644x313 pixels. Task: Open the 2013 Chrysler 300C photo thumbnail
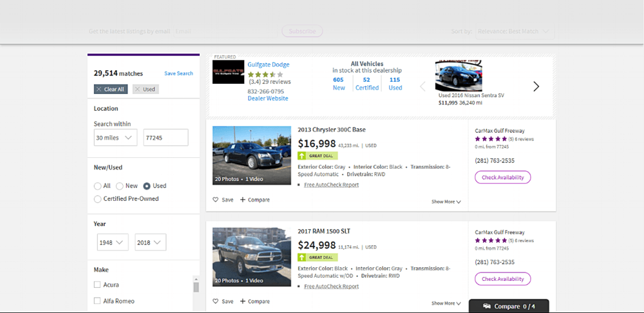click(252, 155)
